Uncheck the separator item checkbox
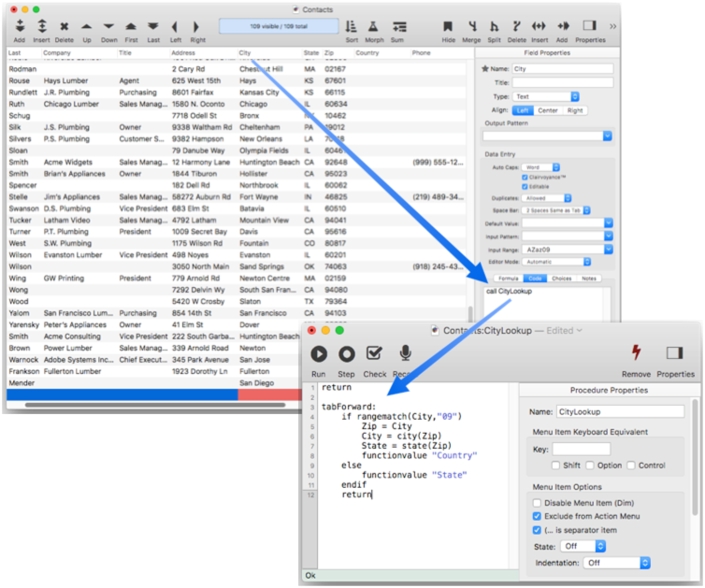The height and width of the screenshot is (588, 705). pyautogui.click(x=537, y=530)
